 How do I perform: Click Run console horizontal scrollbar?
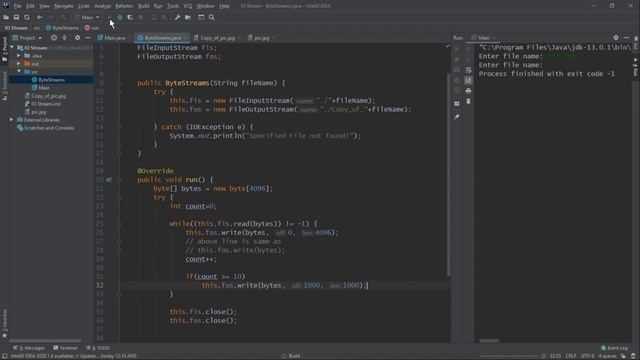click(x=489, y=340)
